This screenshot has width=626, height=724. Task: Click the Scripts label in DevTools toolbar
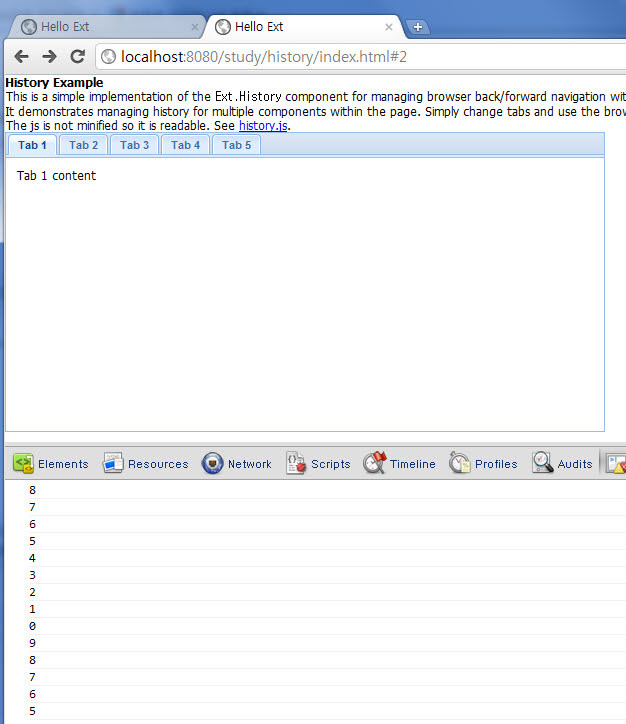331,464
